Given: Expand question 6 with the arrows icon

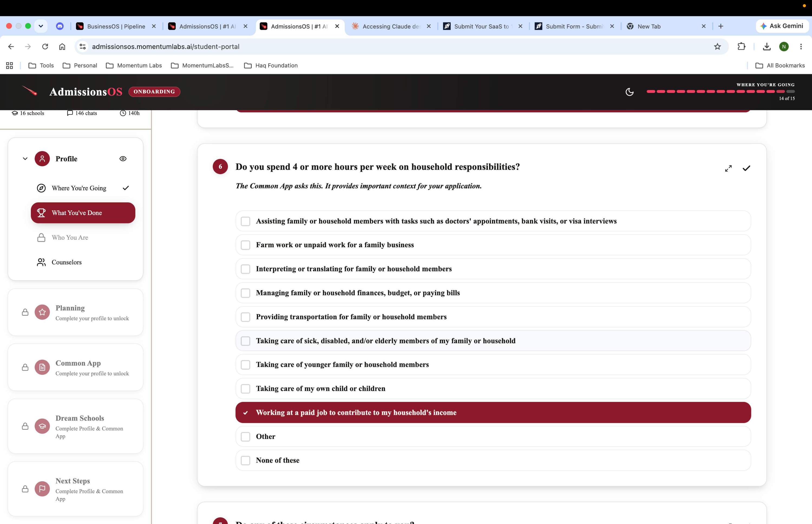Looking at the screenshot, I should (728, 168).
